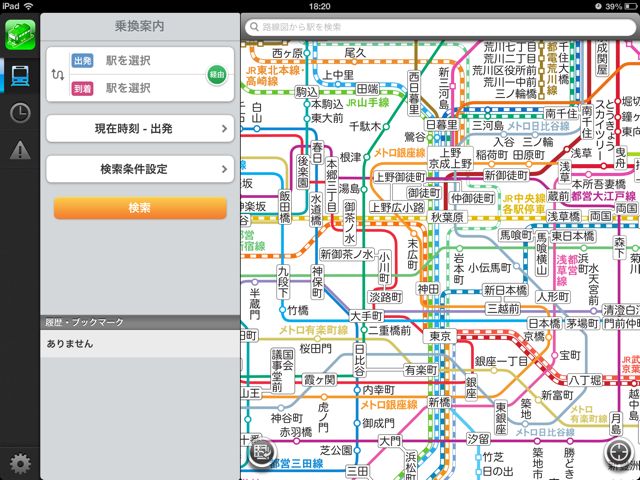The image size is (640, 480).
Task: Focus the 路線図から駅を検索 search field
Action: 441,27
